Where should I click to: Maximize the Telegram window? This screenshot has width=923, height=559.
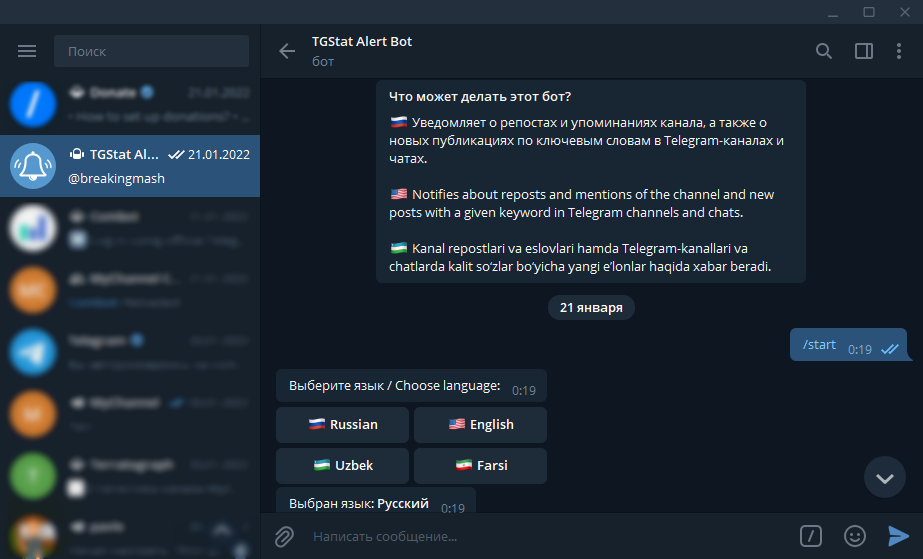click(x=868, y=12)
